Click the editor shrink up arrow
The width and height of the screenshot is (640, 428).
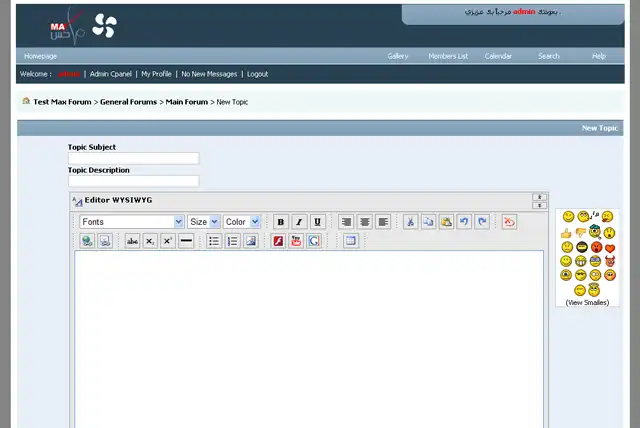click(539, 197)
